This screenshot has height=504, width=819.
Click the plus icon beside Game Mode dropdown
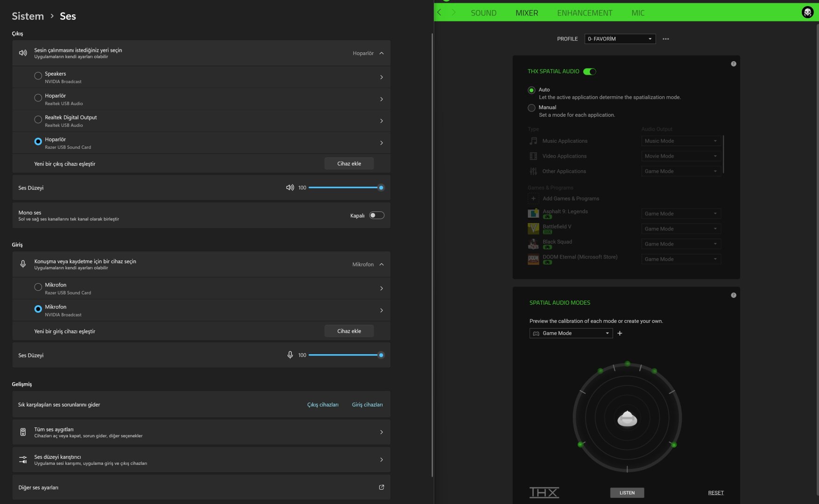pyautogui.click(x=620, y=333)
